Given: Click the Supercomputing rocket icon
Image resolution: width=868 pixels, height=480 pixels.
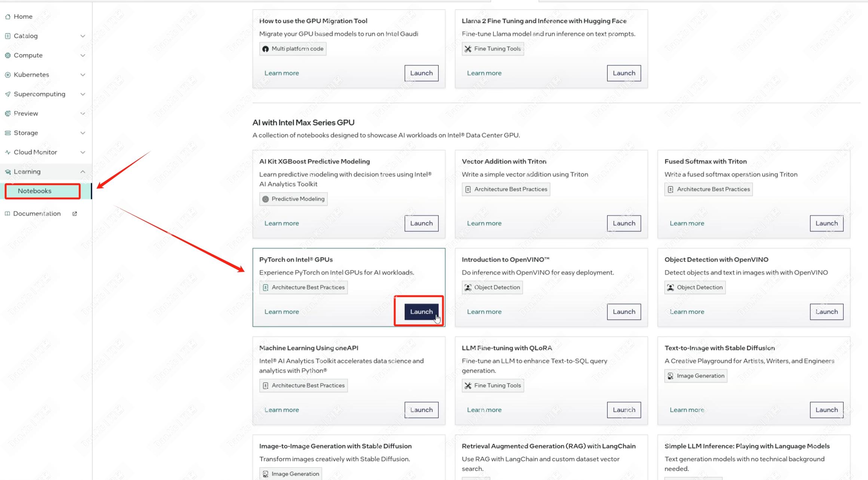Looking at the screenshot, I should (7, 94).
